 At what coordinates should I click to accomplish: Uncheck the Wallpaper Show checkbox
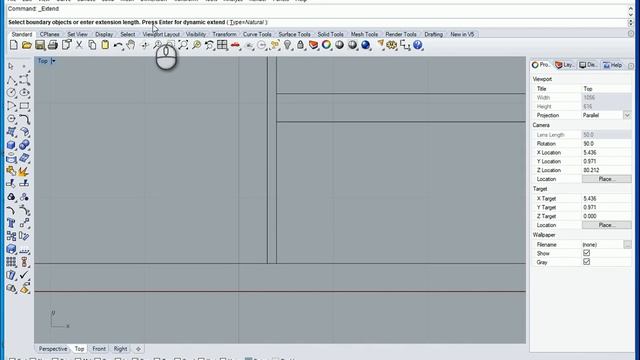(587, 253)
